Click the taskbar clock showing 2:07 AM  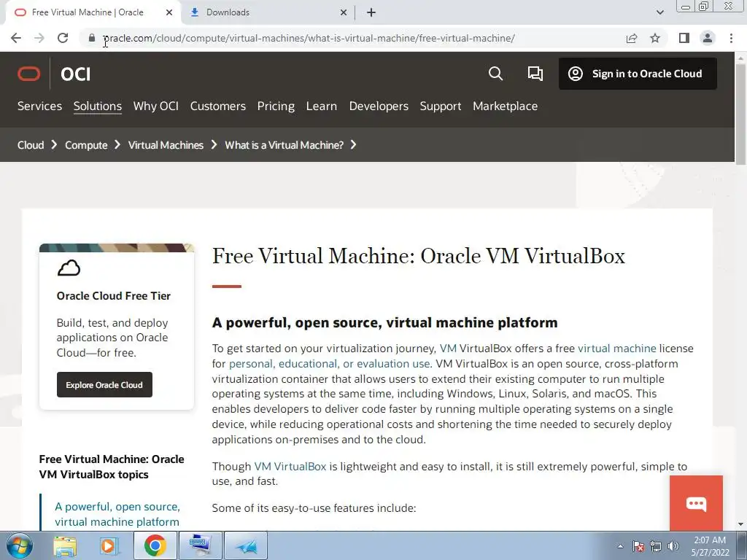[710, 546]
